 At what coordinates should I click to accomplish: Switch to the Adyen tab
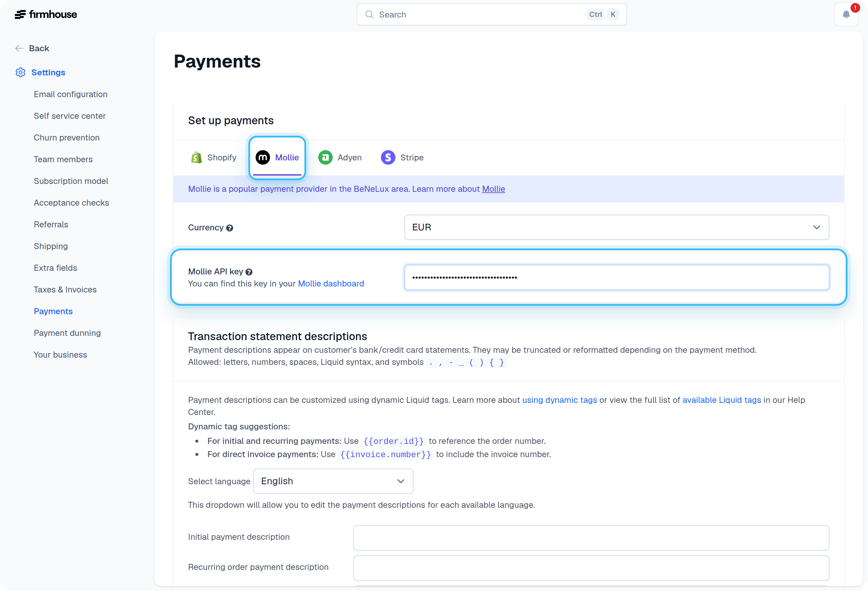[340, 158]
